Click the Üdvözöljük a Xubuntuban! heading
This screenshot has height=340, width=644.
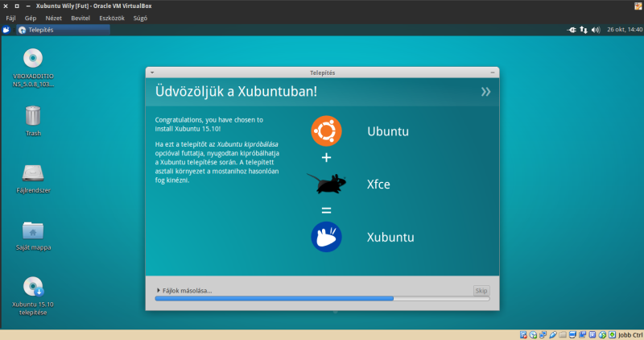236,91
